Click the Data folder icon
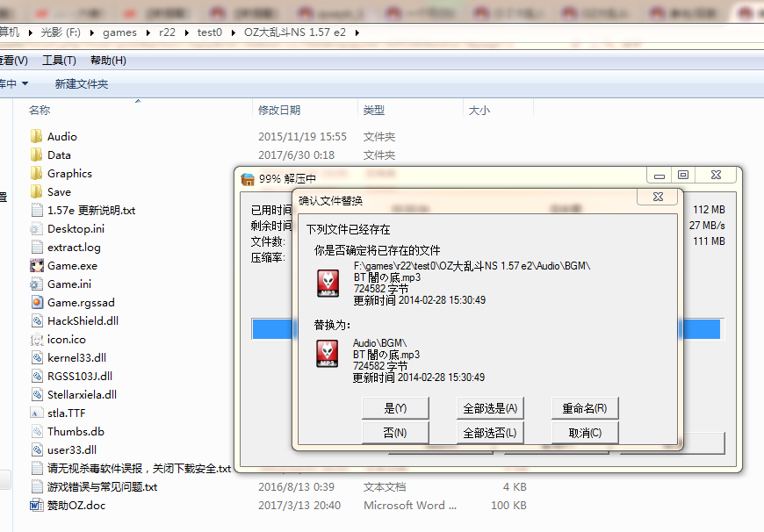 click(x=37, y=155)
